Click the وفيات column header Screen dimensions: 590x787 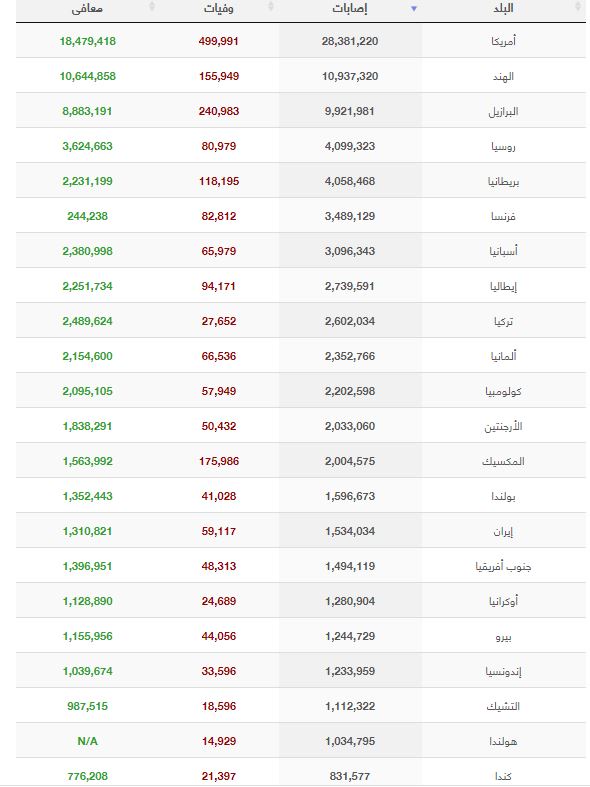coord(219,9)
